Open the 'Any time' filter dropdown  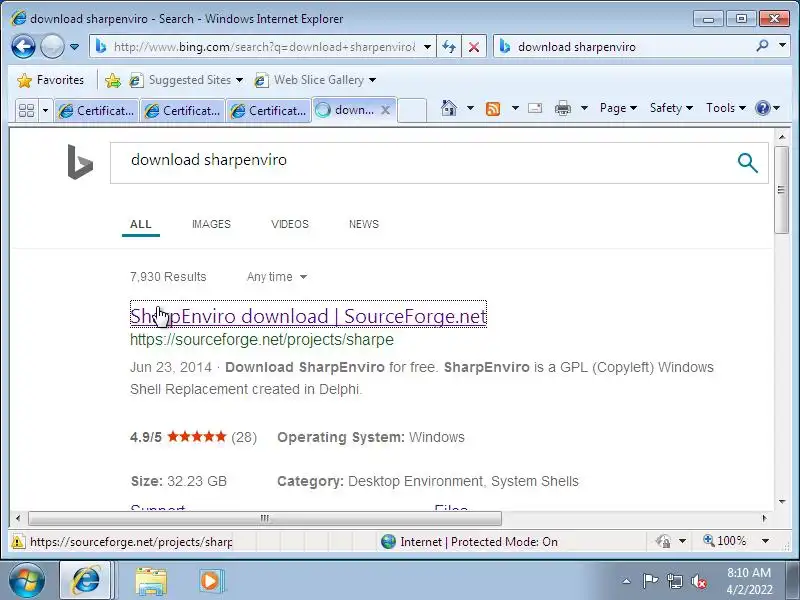point(277,277)
